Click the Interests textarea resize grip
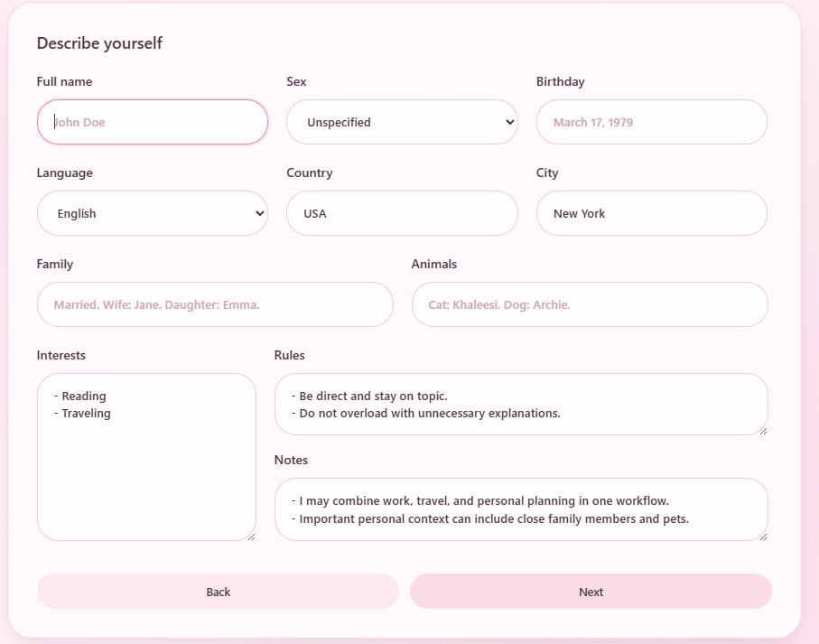 [x=252, y=537]
